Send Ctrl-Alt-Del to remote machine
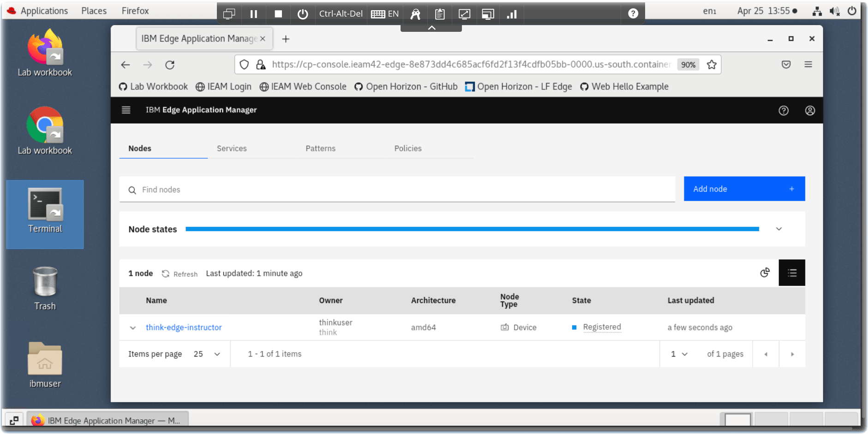The height and width of the screenshot is (434, 868). [x=341, y=14]
